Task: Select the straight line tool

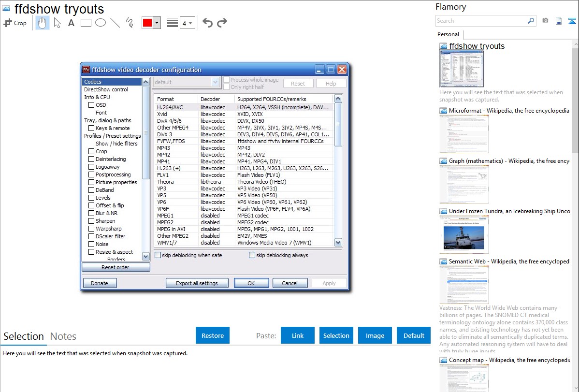Action: (115, 23)
